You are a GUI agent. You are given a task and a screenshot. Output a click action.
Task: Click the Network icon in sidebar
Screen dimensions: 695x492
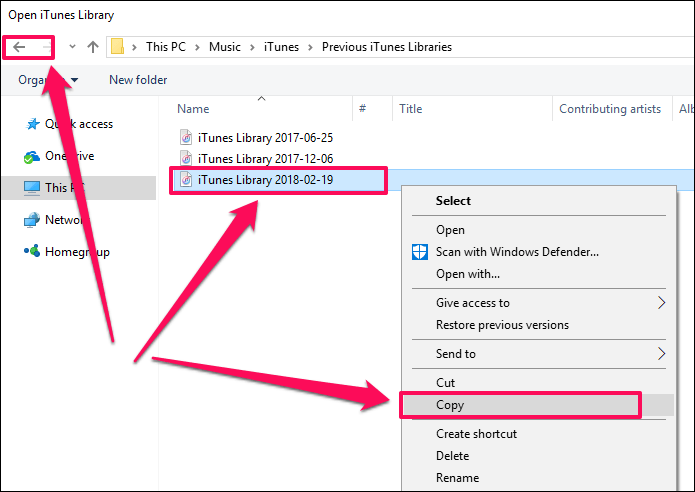(x=31, y=220)
